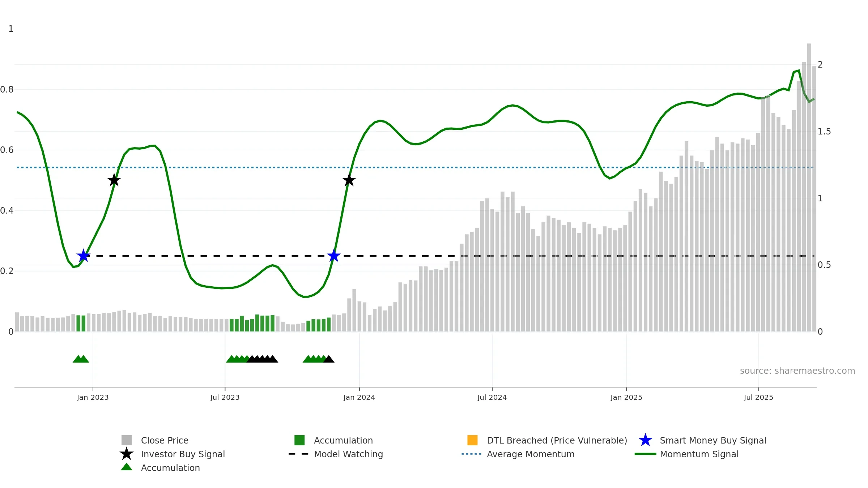Click the single black triangle near Dec 2023
Image resolution: width=868 pixels, height=488 pixels.
pos(329,359)
